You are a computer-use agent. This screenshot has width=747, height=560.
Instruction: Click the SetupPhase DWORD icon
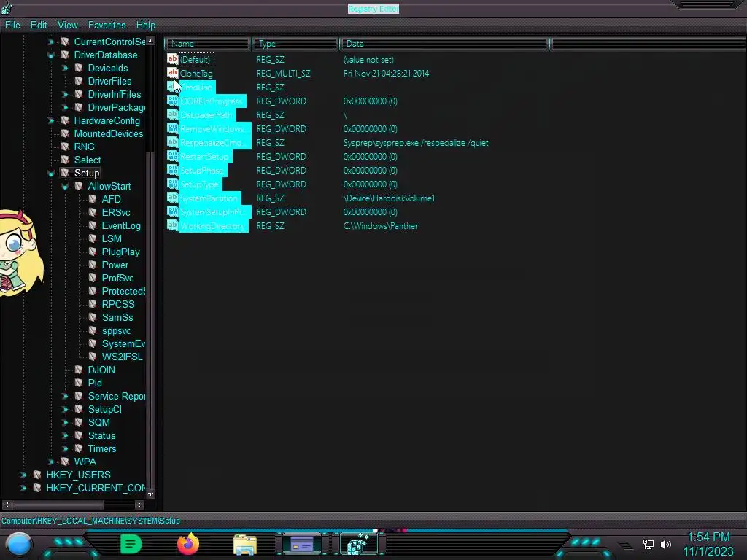[172, 169]
